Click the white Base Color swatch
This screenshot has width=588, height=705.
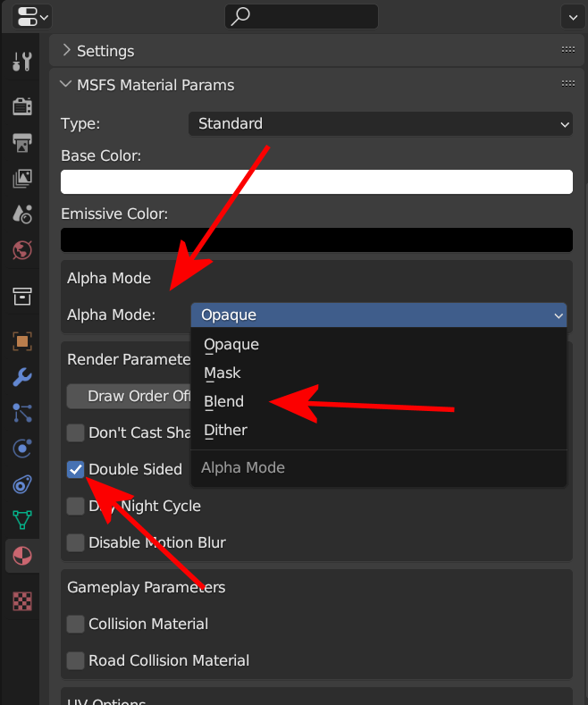coord(316,181)
